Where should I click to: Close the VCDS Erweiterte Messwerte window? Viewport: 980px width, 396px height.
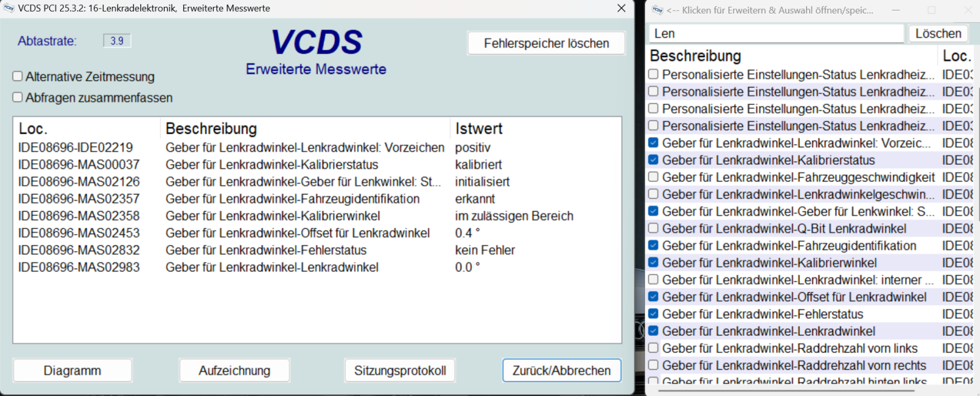point(621,8)
